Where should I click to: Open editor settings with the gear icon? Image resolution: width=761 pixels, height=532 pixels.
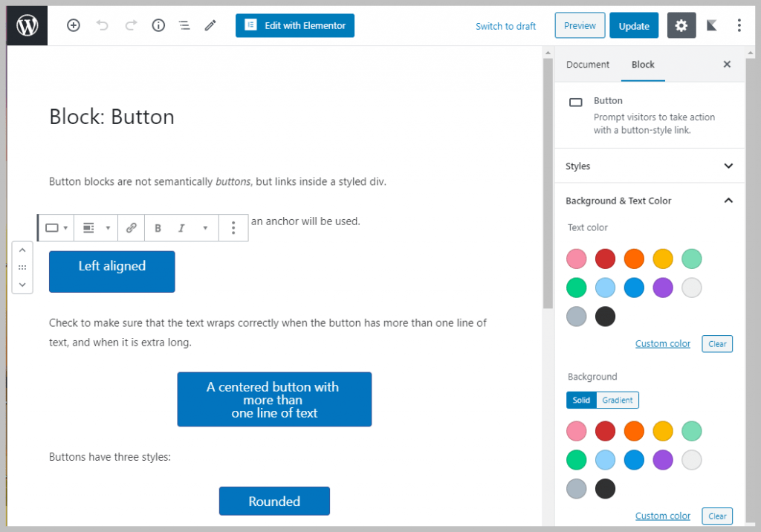pyautogui.click(x=681, y=25)
